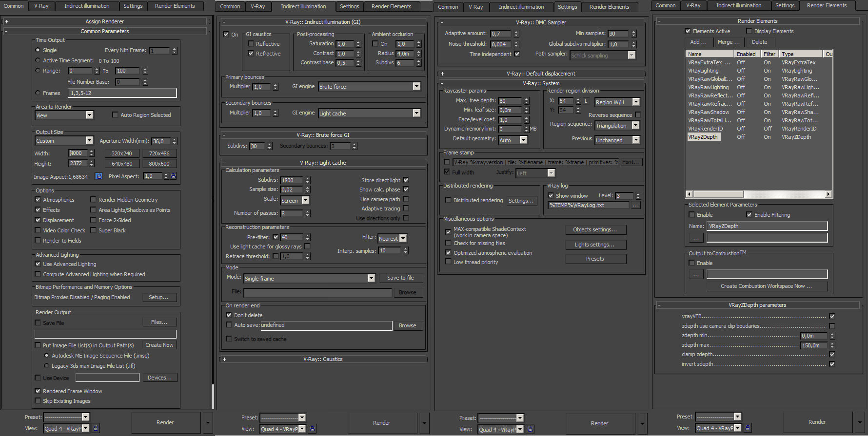This screenshot has width=868, height=436.
Task: Toggle Elements Active checkbox
Action: click(x=688, y=31)
